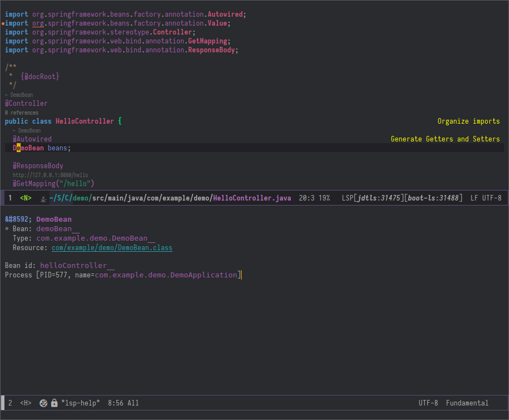Click the @Autowired annotation in class body
This screenshot has height=420, width=509.
pos(32,139)
